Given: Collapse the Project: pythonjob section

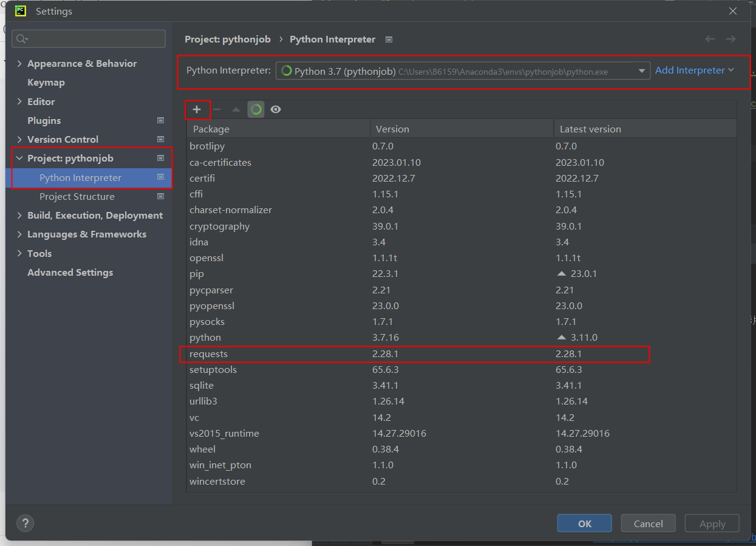Looking at the screenshot, I should (x=19, y=159).
